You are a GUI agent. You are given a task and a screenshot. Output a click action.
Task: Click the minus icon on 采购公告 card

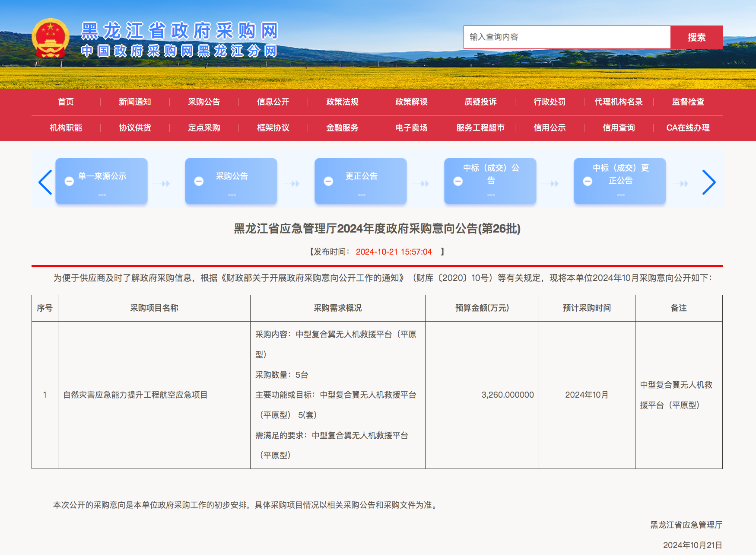pyautogui.click(x=199, y=181)
